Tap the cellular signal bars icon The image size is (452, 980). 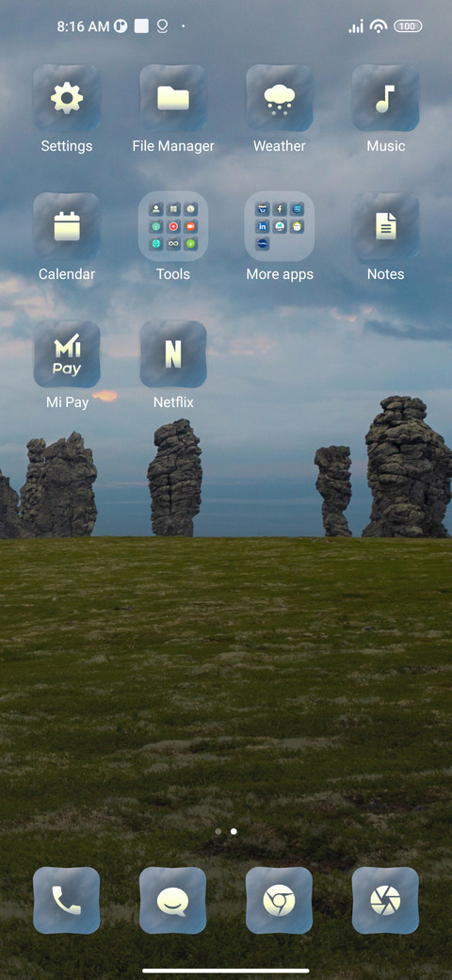[356, 26]
